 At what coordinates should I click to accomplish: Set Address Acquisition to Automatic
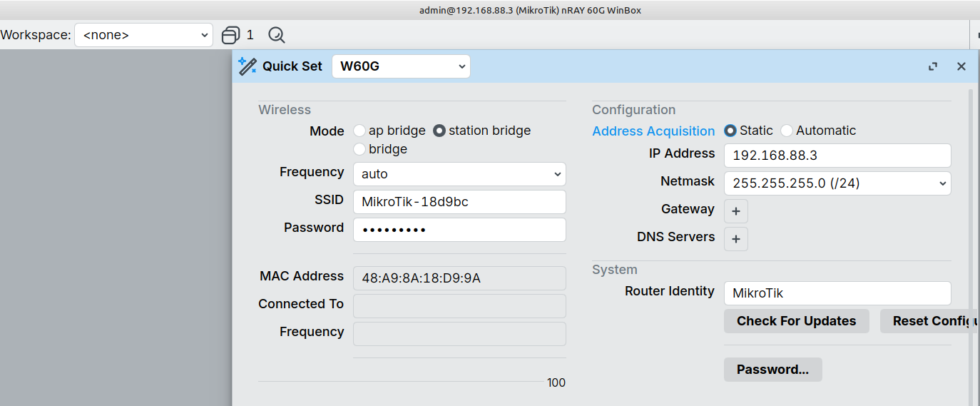[787, 131]
